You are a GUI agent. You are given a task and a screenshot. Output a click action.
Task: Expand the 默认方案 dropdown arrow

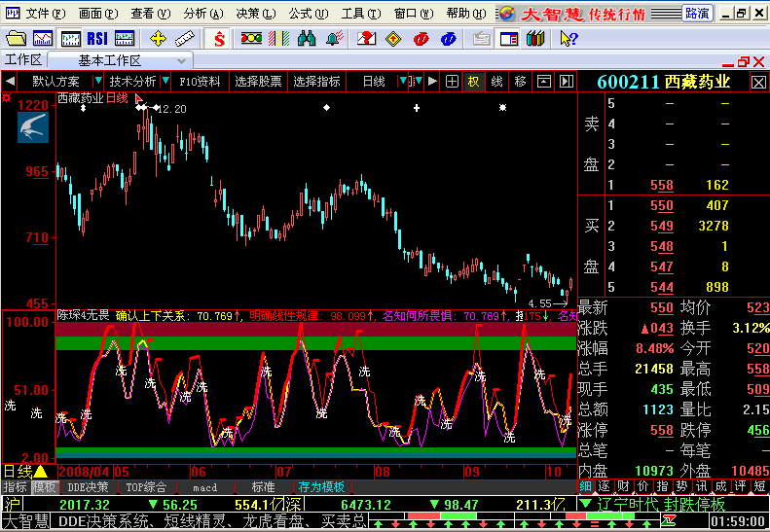[98, 81]
